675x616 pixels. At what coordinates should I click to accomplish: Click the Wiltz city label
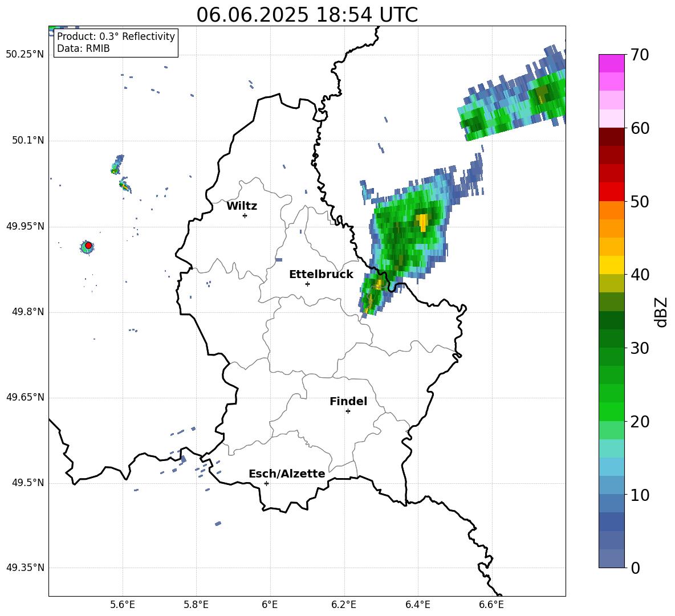[x=242, y=206]
